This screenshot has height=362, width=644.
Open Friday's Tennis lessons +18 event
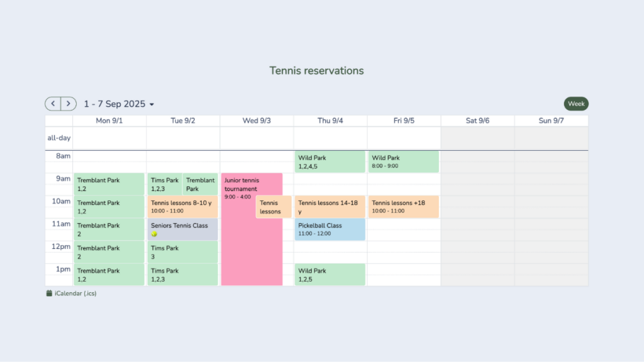click(x=403, y=206)
